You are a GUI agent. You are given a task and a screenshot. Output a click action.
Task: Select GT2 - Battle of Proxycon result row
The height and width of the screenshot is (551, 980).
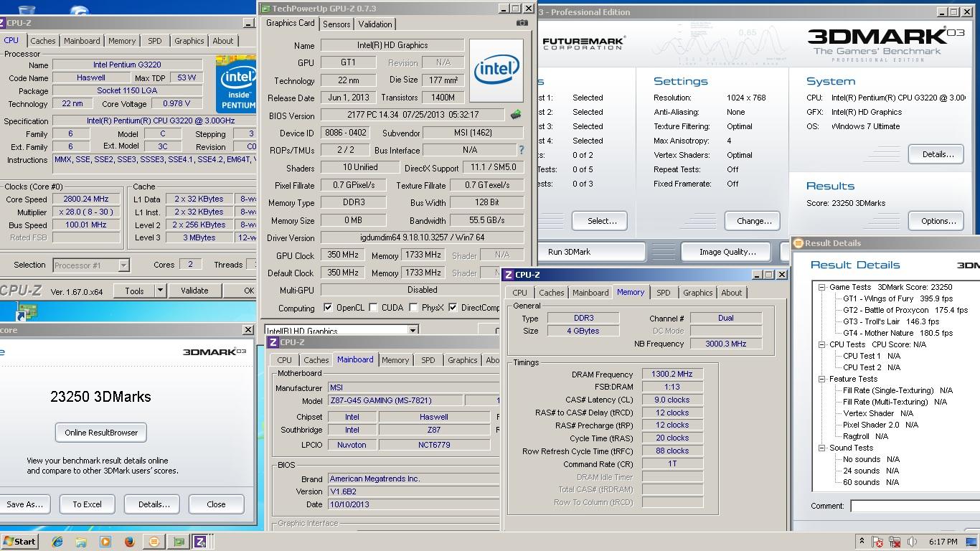click(905, 310)
